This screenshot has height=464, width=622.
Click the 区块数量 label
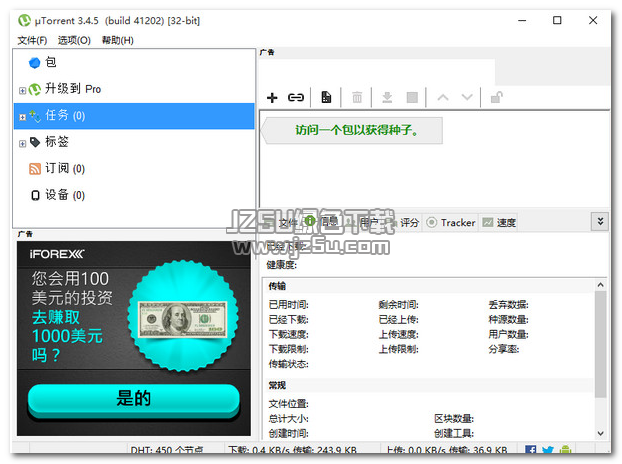pos(454,418)
